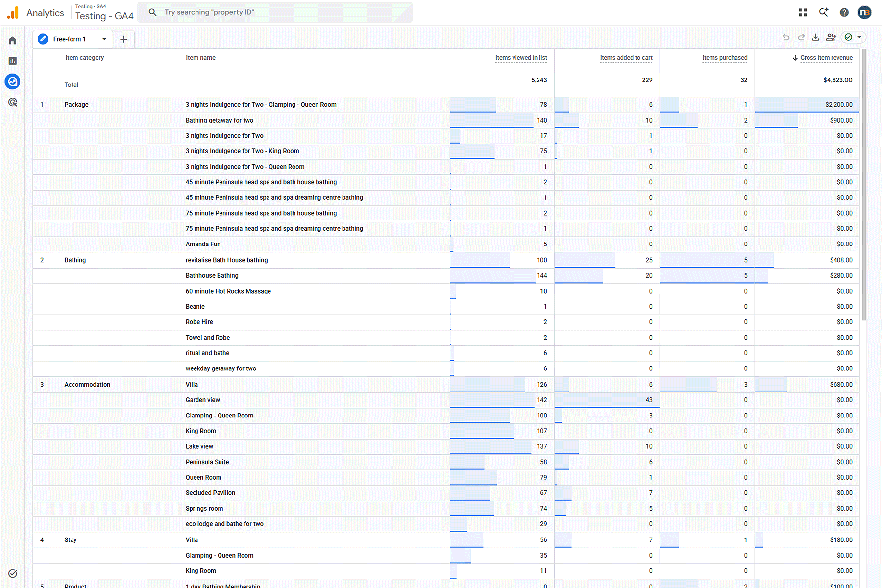Click the search magnifier icon
882x588 pixels.
153,12
